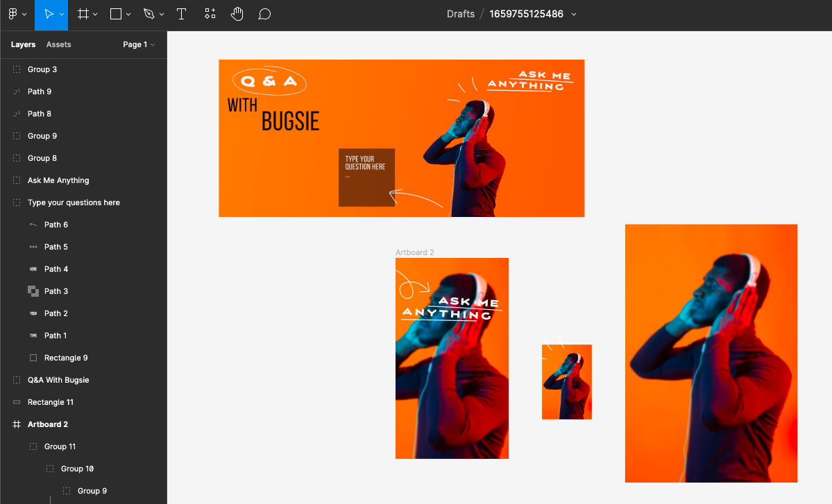
Task: Activate the Comment tool
Action: pyautogui.click(x=264, y=14)
